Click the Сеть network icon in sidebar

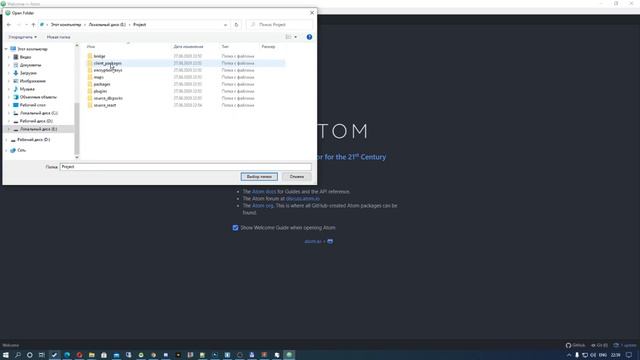[x=13, y=150]
